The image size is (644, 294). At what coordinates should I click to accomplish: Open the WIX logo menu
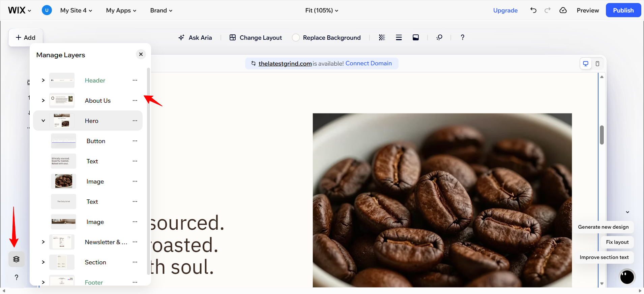20,10
